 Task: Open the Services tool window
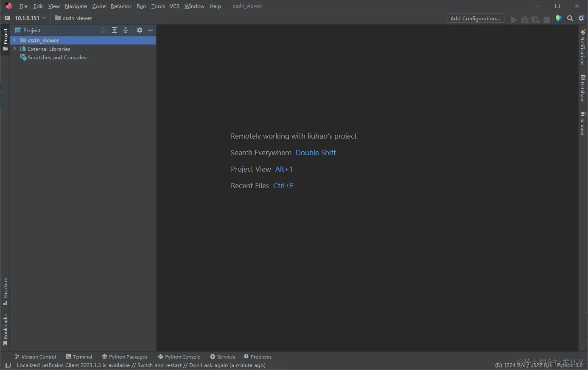coord(223,357)
